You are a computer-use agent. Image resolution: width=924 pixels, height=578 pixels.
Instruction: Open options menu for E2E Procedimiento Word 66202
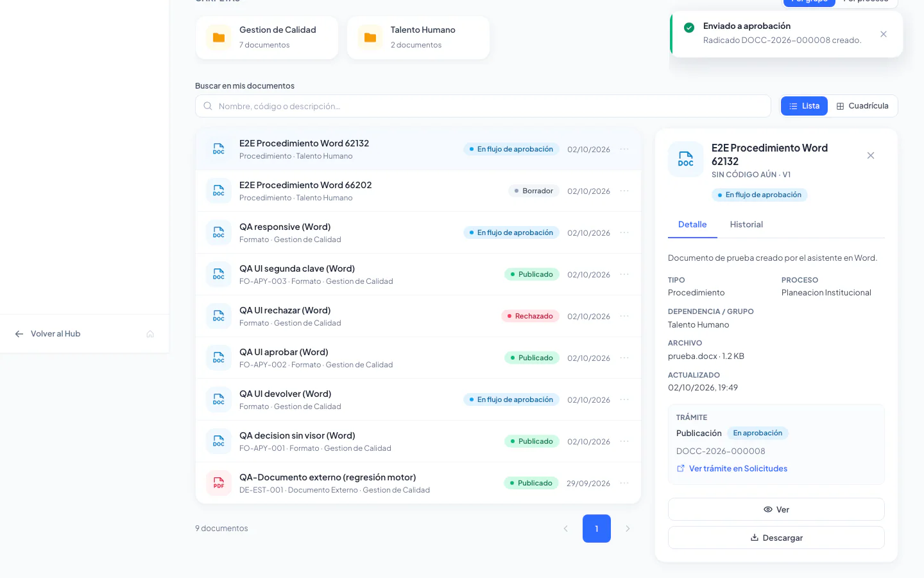[x=624, y=191]
